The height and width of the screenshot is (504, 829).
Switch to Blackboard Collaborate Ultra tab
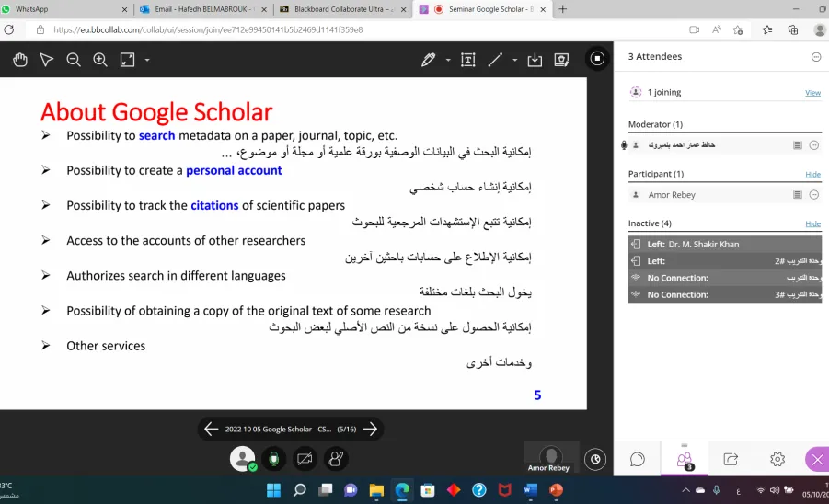(x=344, y=9)
